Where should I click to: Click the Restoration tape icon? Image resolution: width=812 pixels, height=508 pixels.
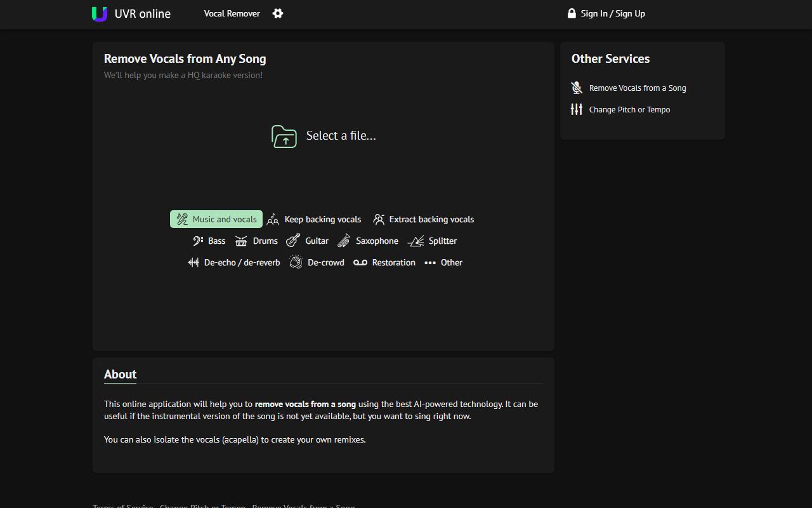(x=360, y=262)
